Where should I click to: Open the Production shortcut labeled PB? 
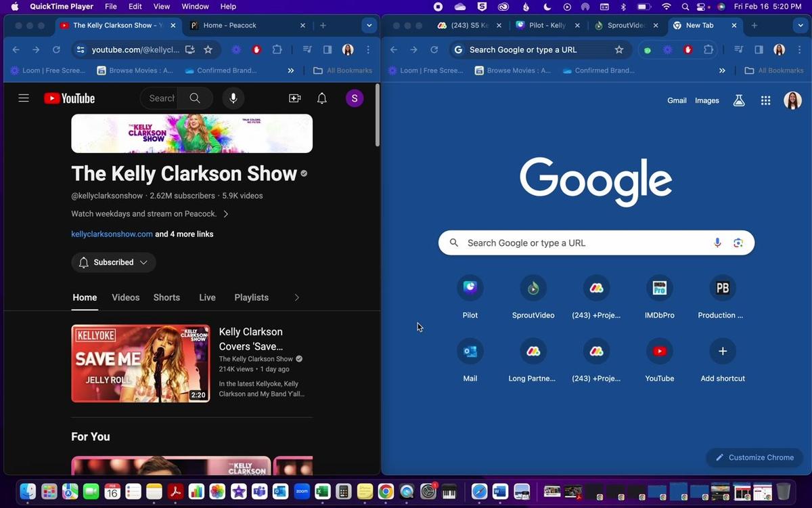(723, 297)
